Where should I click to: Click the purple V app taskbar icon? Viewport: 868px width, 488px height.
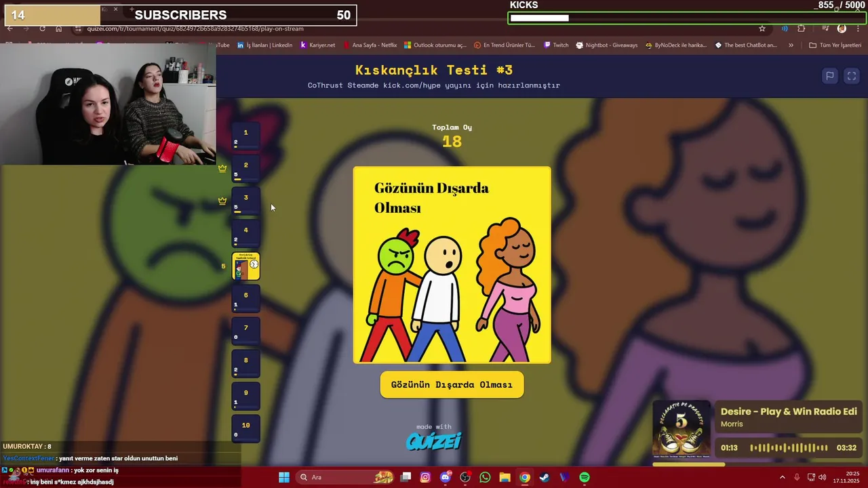(x=564, y=477)
